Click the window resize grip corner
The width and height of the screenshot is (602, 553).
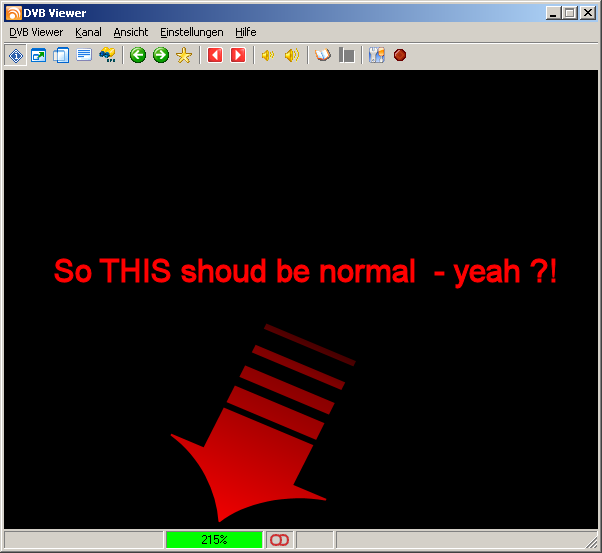[x=592, y=543]
